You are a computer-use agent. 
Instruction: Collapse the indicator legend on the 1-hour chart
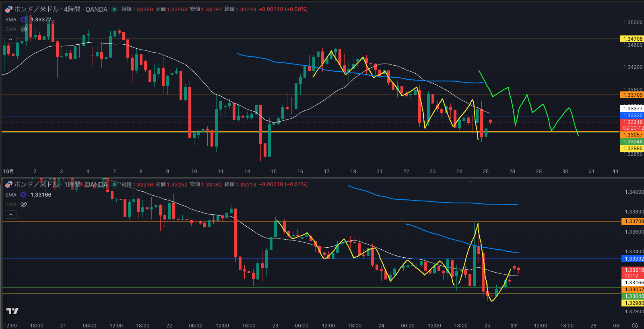10,214
